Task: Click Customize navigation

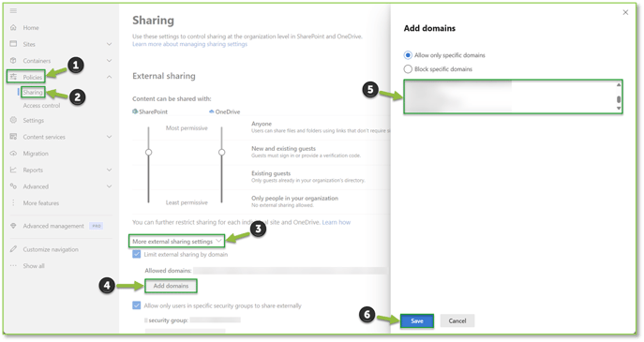Action: point(51,249)
